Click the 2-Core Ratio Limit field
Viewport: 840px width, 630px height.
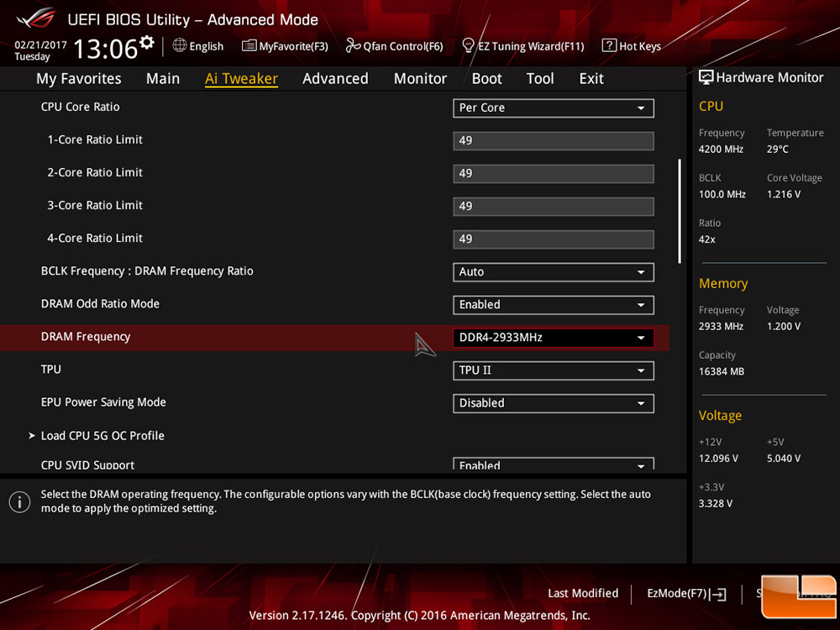click(x=554, y=174)
